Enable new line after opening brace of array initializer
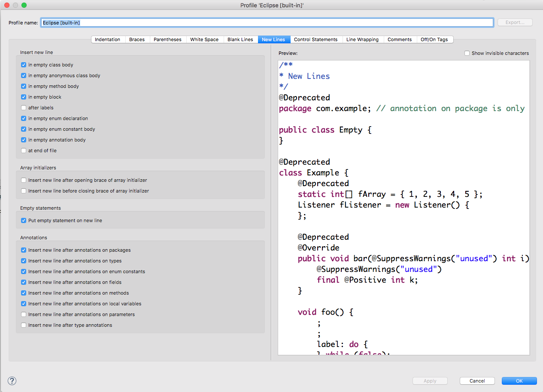 [24, 180]
